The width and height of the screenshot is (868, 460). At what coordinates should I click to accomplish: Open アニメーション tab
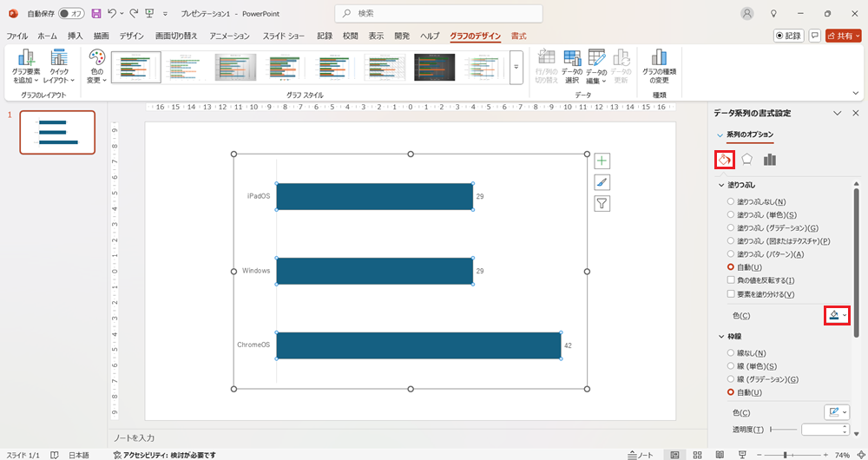pos(230,36)
